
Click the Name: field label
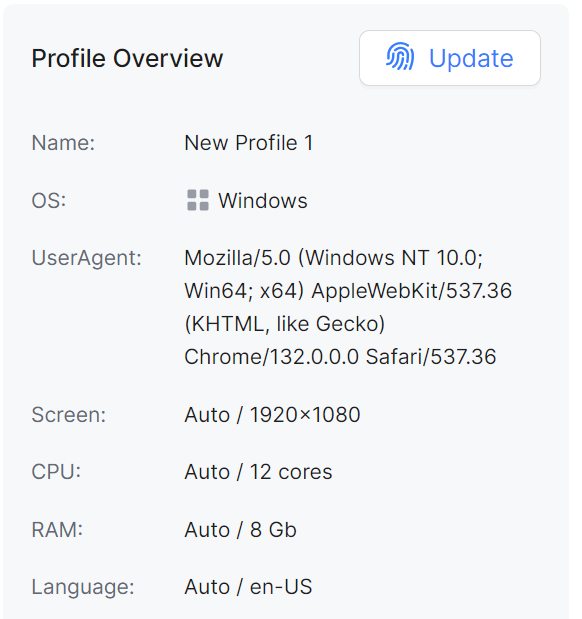pyautogui.click(x=63, y=143)
